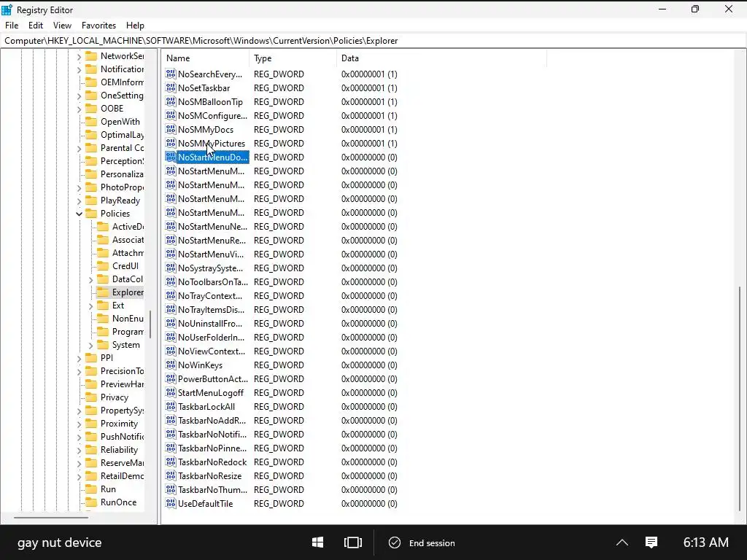Screen dimensions: 747x560
Task: Click the values list vertical scrollbar
Action: coord(740,397)
